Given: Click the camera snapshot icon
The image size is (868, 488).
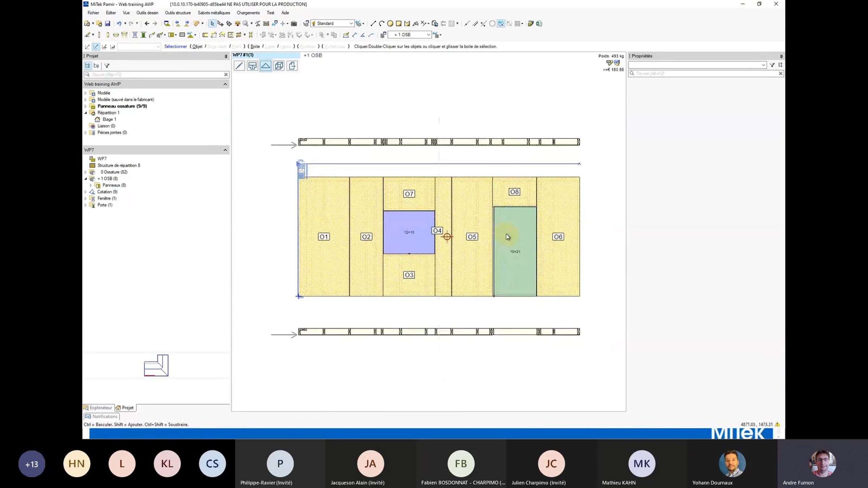Looking at the screenshot, I should [294, 23].
